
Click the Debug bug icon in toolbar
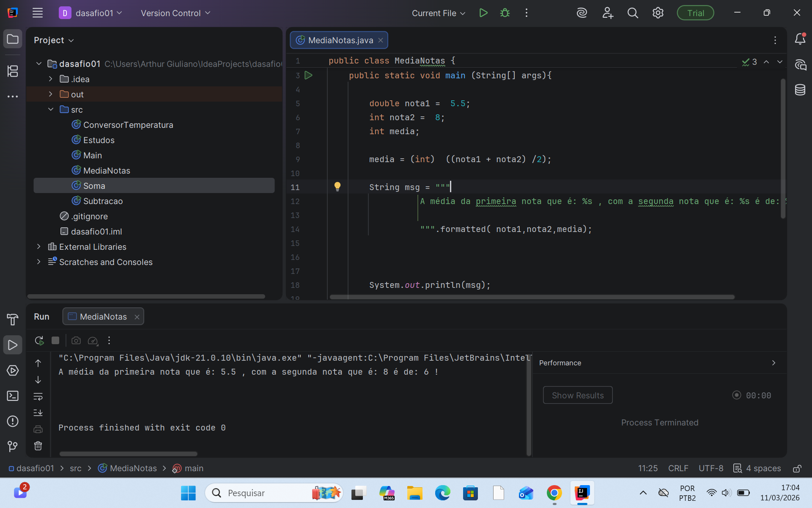[x=505, y=13]
